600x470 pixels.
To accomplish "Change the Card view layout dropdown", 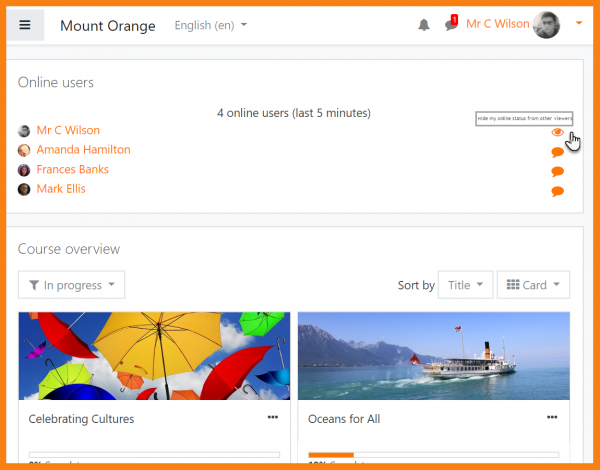I will [x=533, y=285].
